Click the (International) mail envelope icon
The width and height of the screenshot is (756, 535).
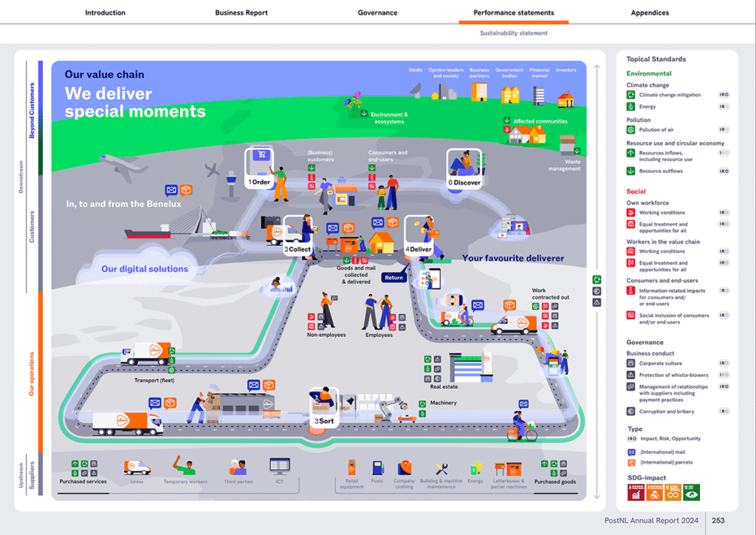(631, 451)
